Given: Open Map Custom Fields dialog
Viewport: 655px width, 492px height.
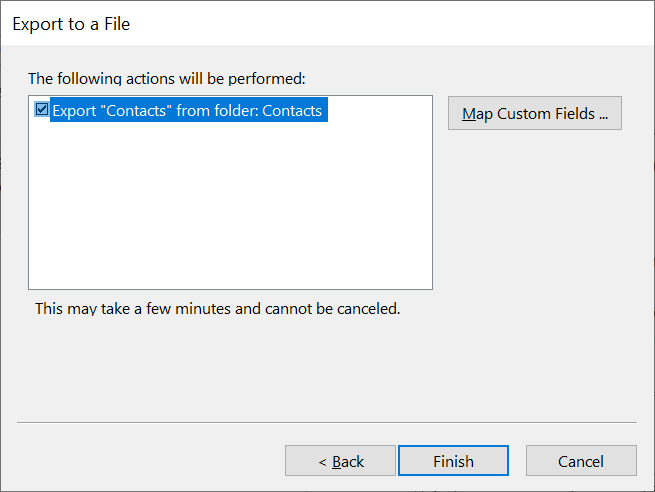Looking at the screenshot, I should (535, 113).
